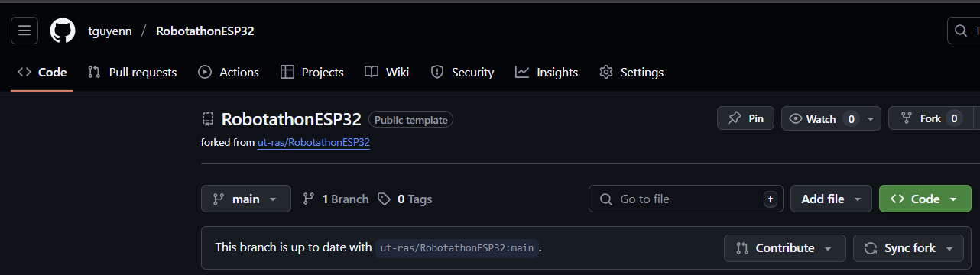Screen dimensions: 980x275
Task: Click ut-ras/RobotathonESP32:main branch reference
Action: [x=457, y=248]
